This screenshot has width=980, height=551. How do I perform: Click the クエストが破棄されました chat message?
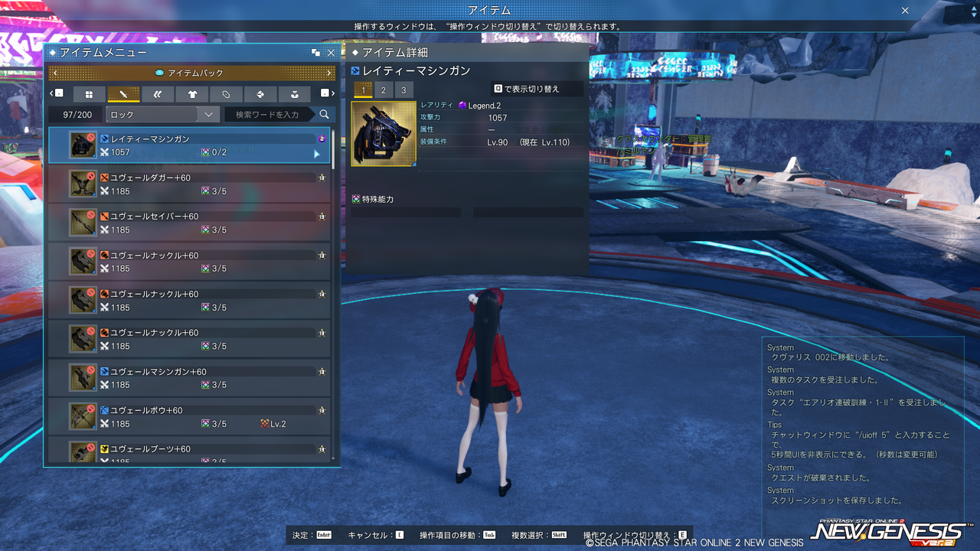822,478
